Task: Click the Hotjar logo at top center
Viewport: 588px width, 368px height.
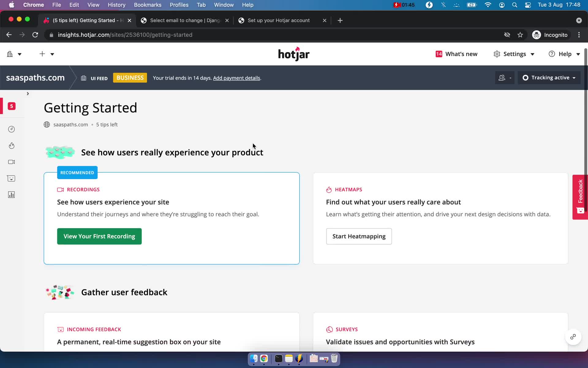Action: [x=293, y=54]
